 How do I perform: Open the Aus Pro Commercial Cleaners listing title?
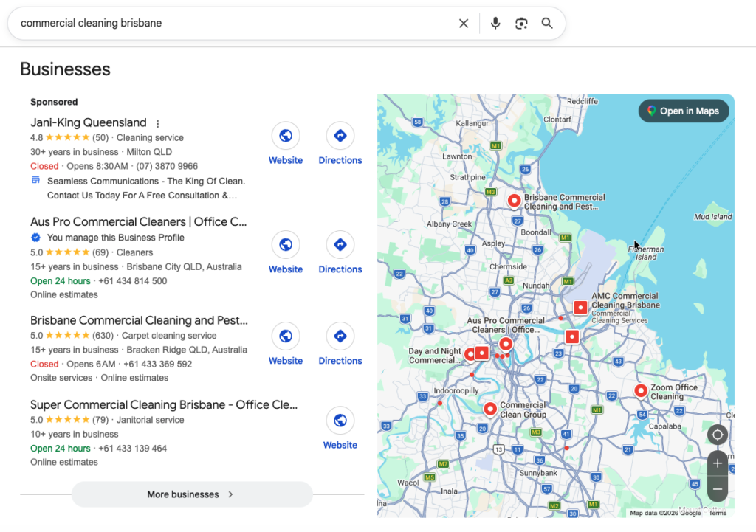tap(138, 221)
